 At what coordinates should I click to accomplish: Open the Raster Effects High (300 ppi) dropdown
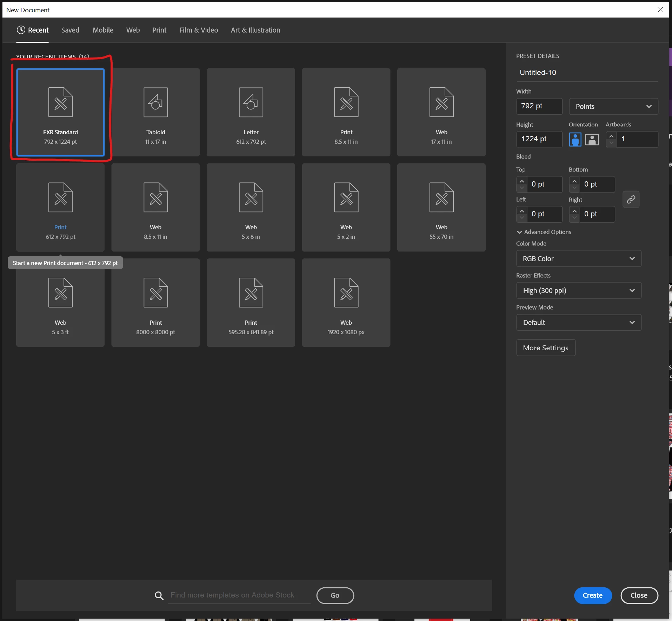coord(579,290)
